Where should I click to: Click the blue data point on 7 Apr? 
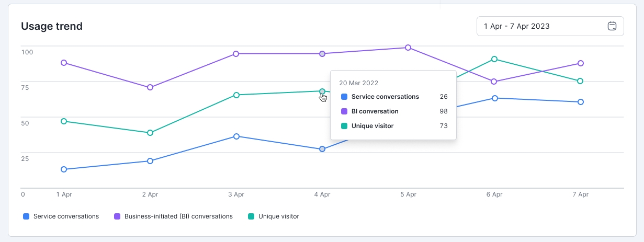click(x=580, y=102)
